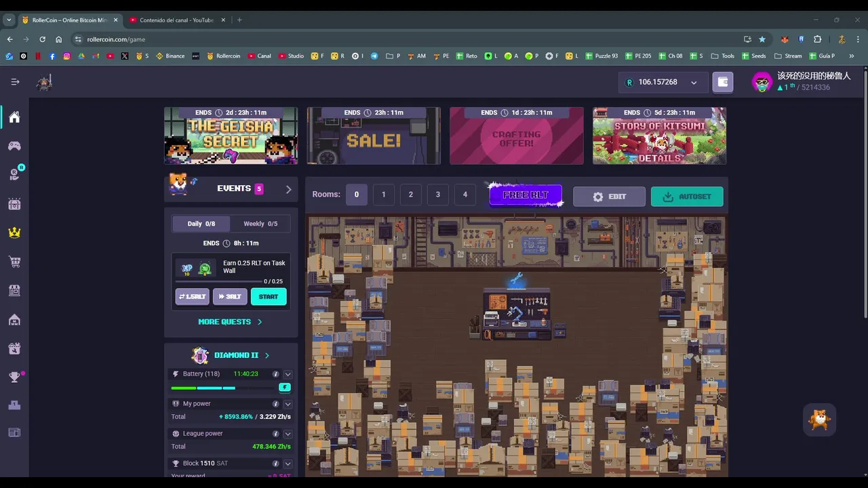
Task: Click the quest progress bar 0 / 0.25
Action: 218,281
